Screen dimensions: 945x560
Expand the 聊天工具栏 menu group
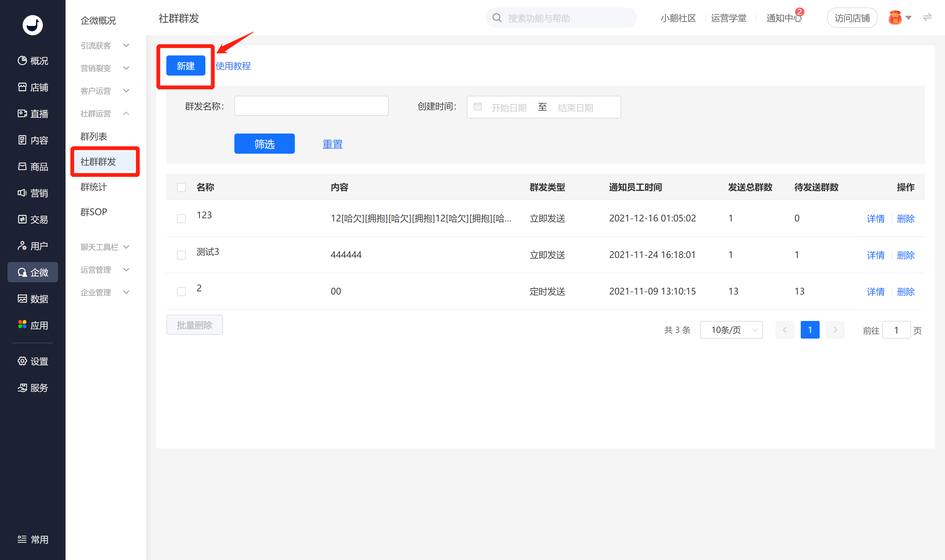(105, 247)
